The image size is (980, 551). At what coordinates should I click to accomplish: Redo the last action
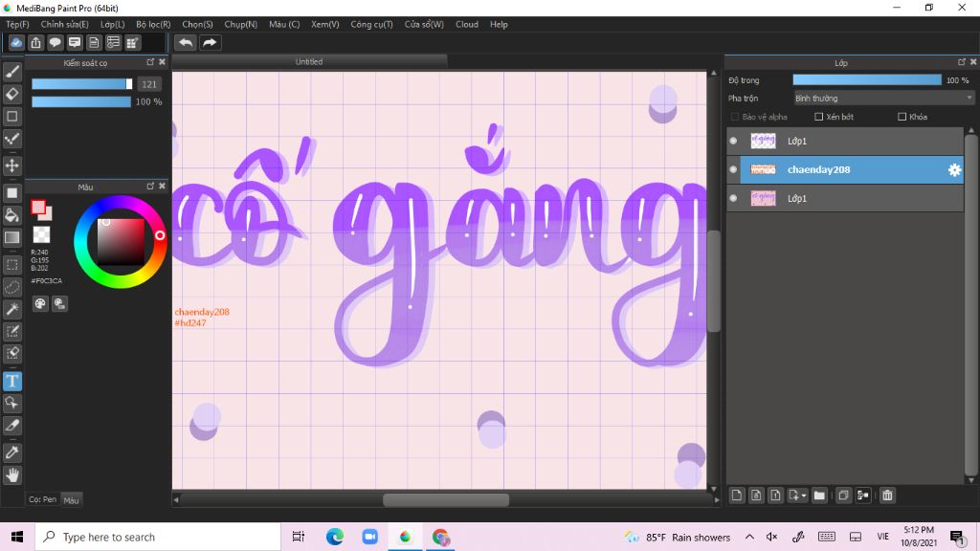(x=210, y=42)
